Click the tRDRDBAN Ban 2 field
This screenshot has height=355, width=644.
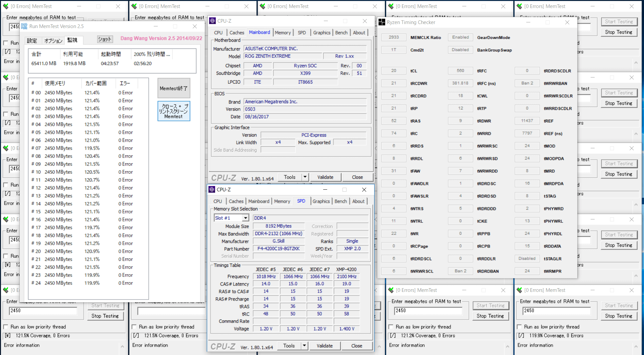pyautogui.click(x=460, y=271)
